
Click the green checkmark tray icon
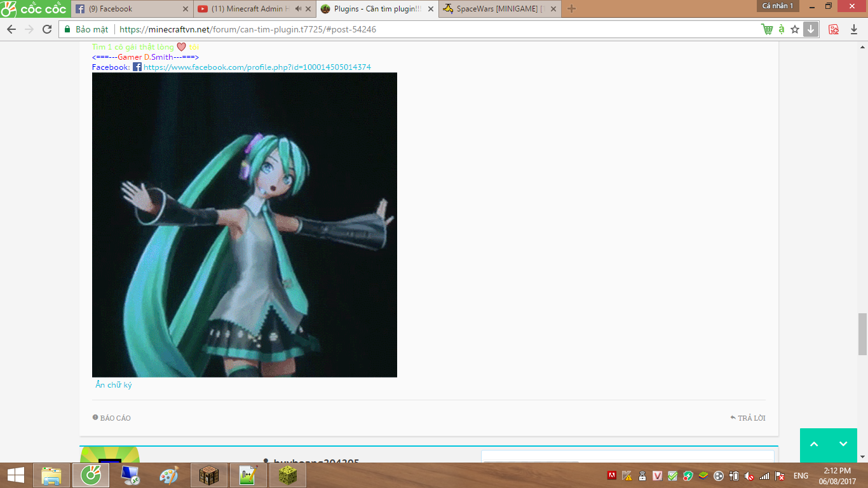pos(673,476)
